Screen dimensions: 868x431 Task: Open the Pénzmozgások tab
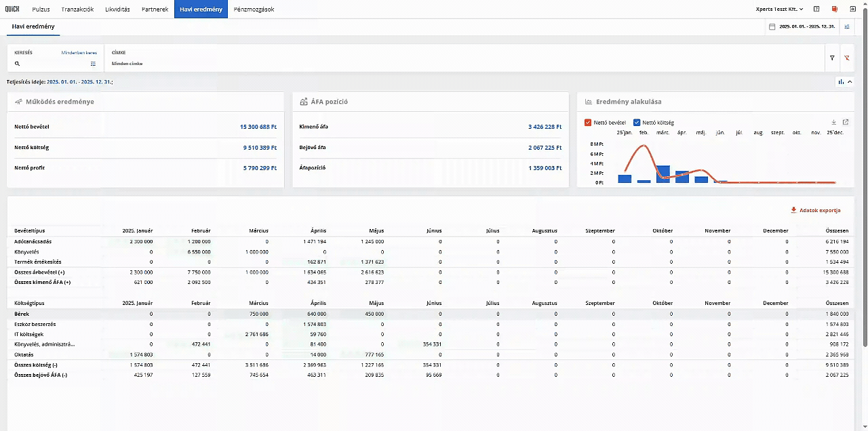click(254, 9)
